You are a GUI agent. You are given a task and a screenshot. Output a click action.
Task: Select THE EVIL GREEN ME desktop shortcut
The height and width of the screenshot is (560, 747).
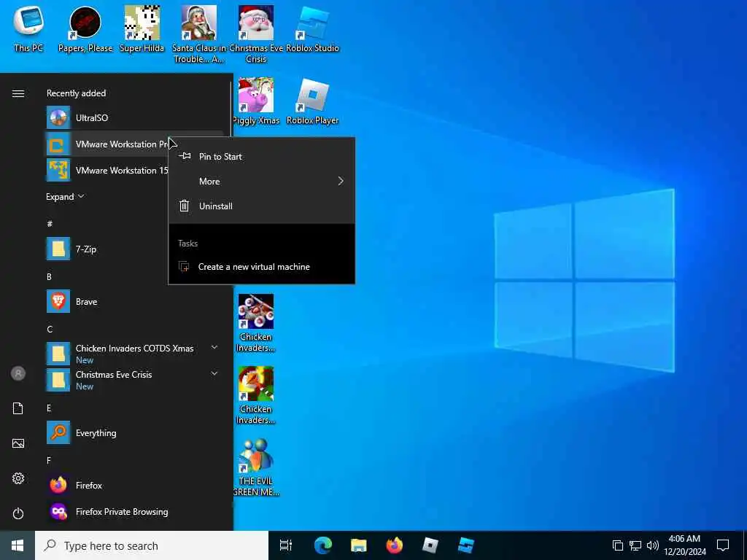coord(256,467)
